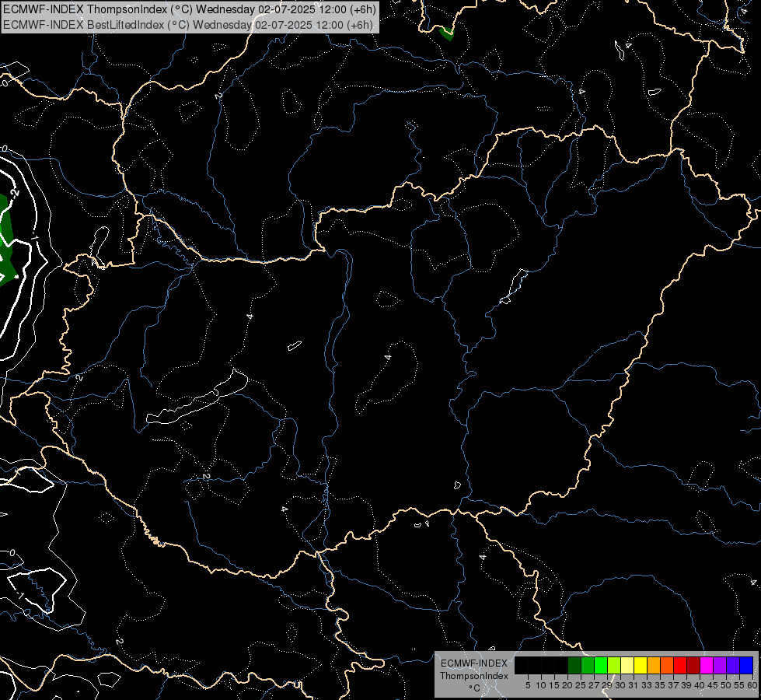The image size is (761, 700).
Task: Pick the blue 55–60 legend swatch
Action: 746,666
